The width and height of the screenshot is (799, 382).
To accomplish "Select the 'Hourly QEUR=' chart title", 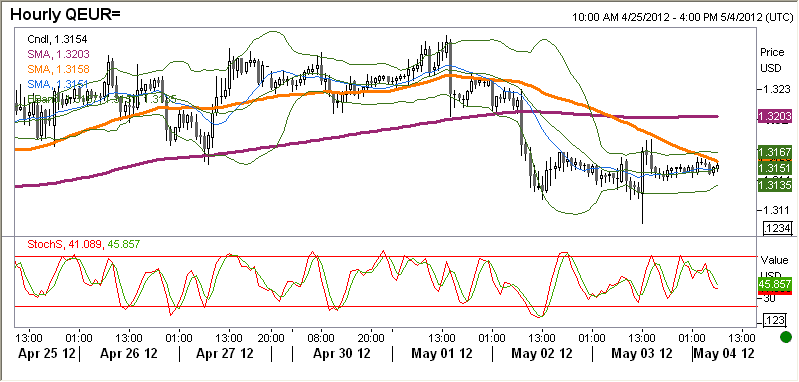I will [65, 14].
